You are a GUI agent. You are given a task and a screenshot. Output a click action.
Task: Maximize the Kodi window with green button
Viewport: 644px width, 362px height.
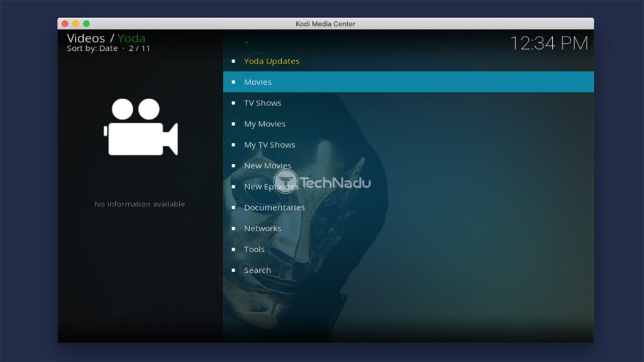pos(86,24)
